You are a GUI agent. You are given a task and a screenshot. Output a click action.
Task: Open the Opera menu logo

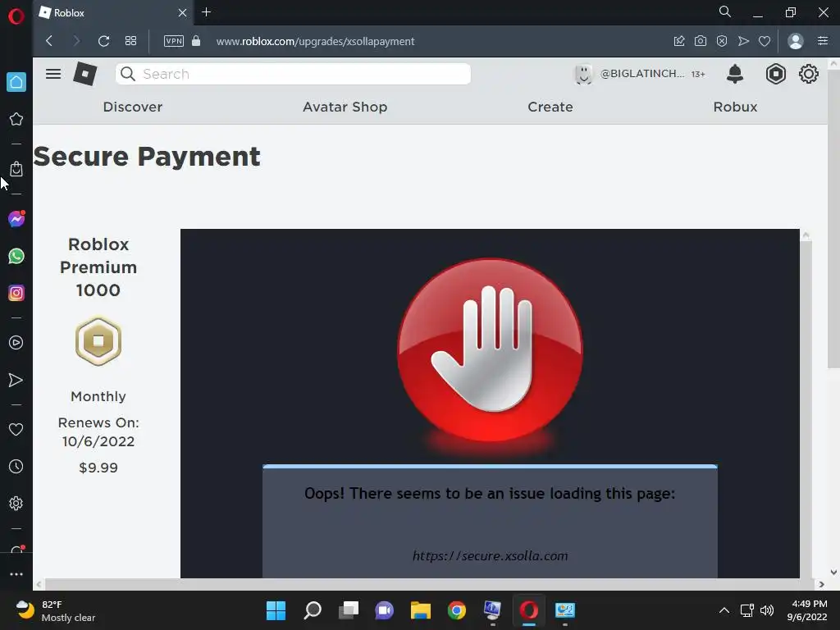16,16
